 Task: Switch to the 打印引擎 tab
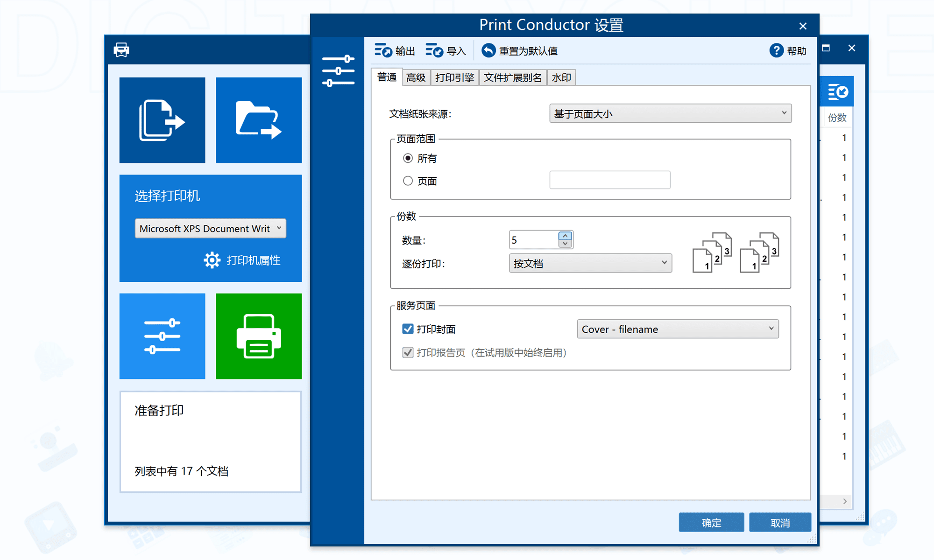(454, 77)
